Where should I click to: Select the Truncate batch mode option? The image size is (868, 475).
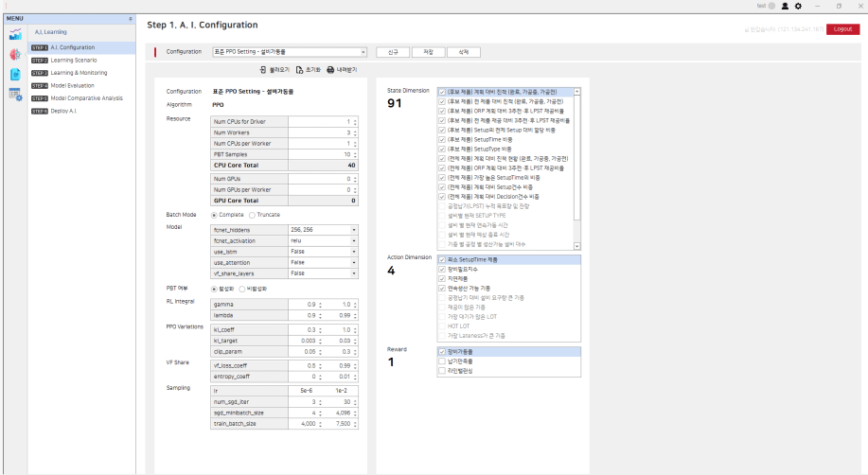click(251, 215)
